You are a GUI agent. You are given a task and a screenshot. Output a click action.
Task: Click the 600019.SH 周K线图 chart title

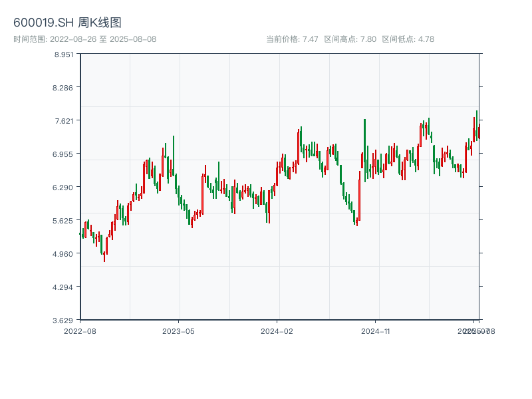(67, 23)
